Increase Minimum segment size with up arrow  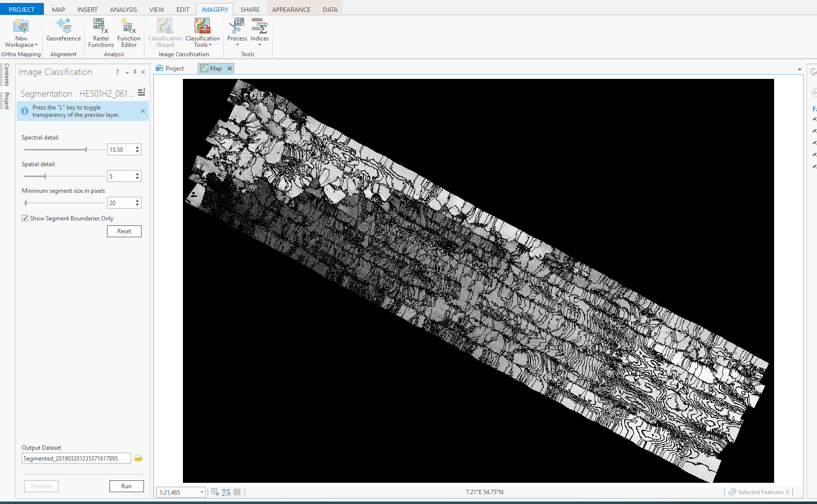pyautogui.click(x=138, y=200)
